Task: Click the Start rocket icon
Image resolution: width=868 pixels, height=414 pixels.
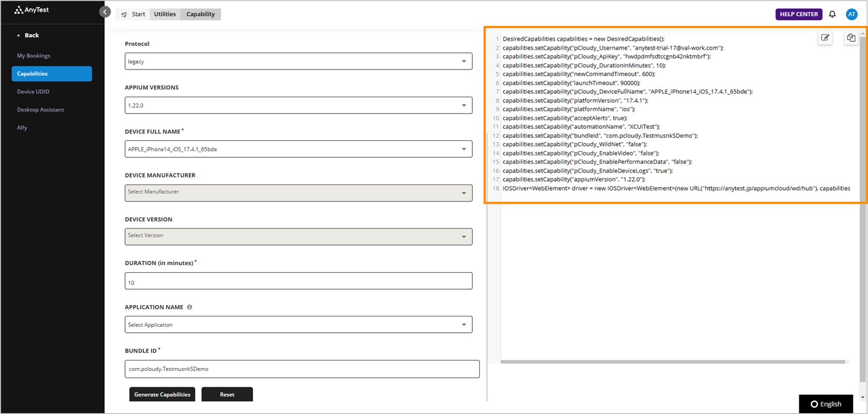Action: [124, 14]
